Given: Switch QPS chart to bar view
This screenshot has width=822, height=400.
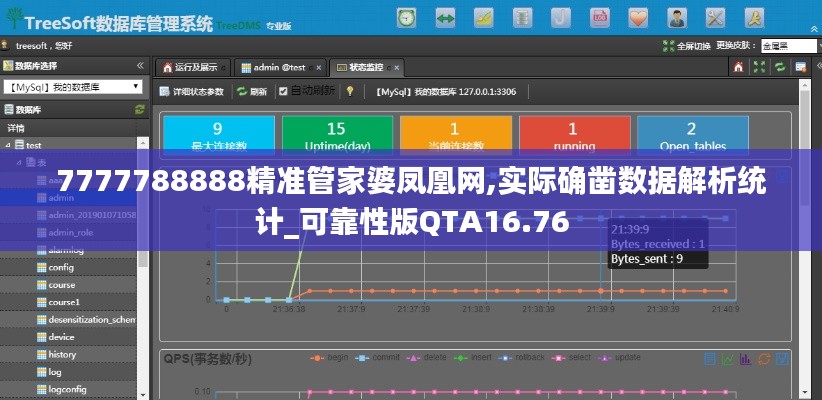Looking at the screenshot, I should (745, 359).
